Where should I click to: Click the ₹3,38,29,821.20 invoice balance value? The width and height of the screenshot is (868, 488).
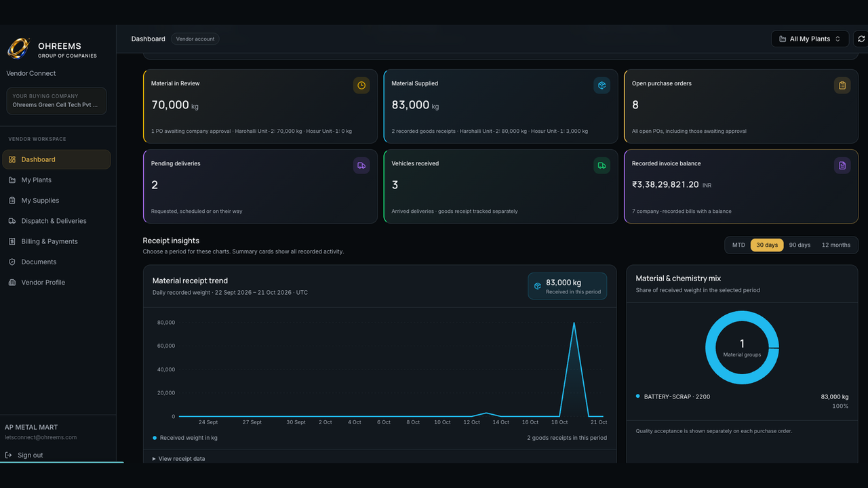pyautogui.click(x=665, y=184)
